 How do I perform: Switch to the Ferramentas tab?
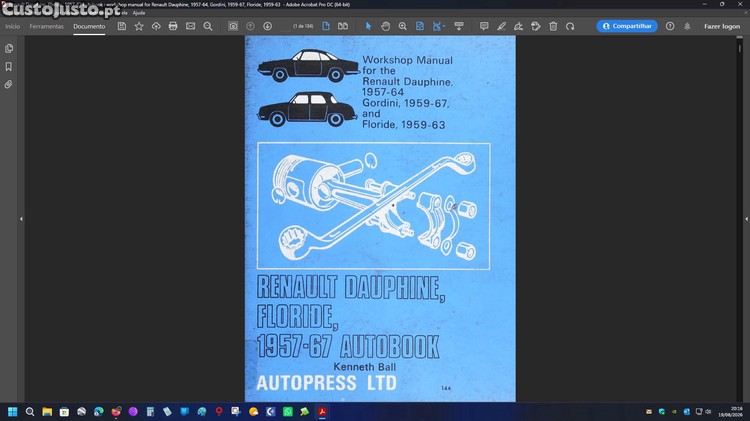coord(46,26)
